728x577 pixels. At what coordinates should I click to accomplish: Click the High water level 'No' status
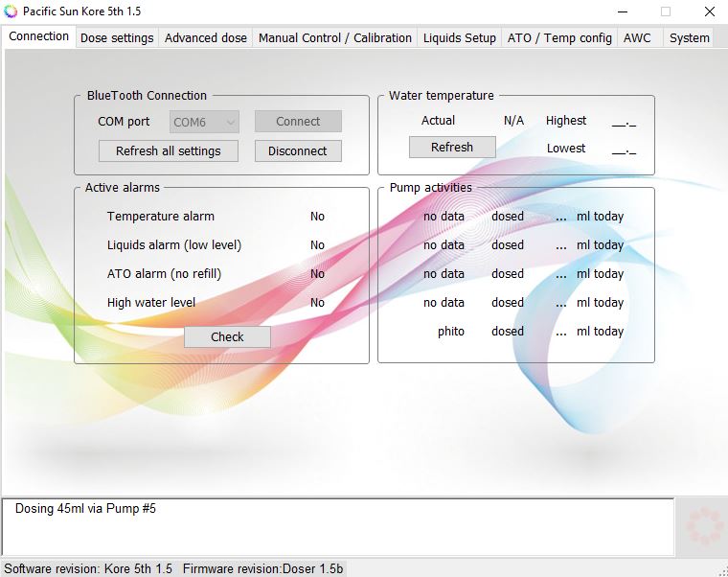(x=318, y=303)
